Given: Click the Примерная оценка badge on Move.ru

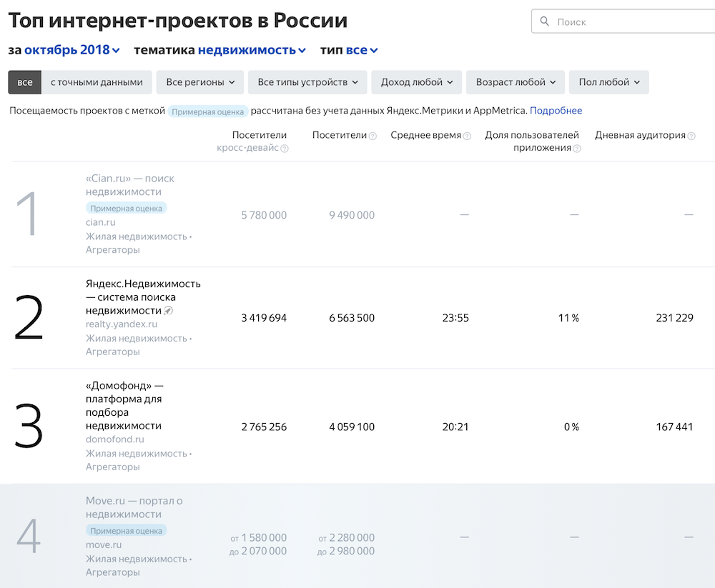Looking at the screenshot, I should click(x=127, y=531).
